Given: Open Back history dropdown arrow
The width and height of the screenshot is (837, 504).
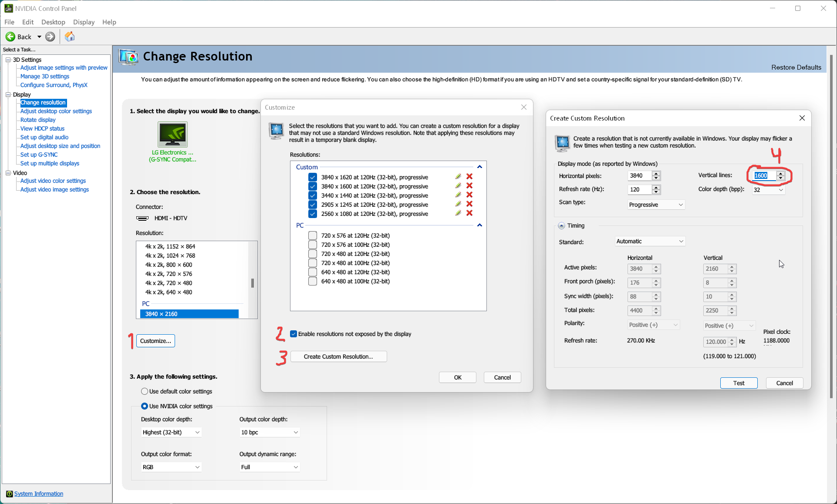Looking at the screenshot, I should (x=39, y=37).
